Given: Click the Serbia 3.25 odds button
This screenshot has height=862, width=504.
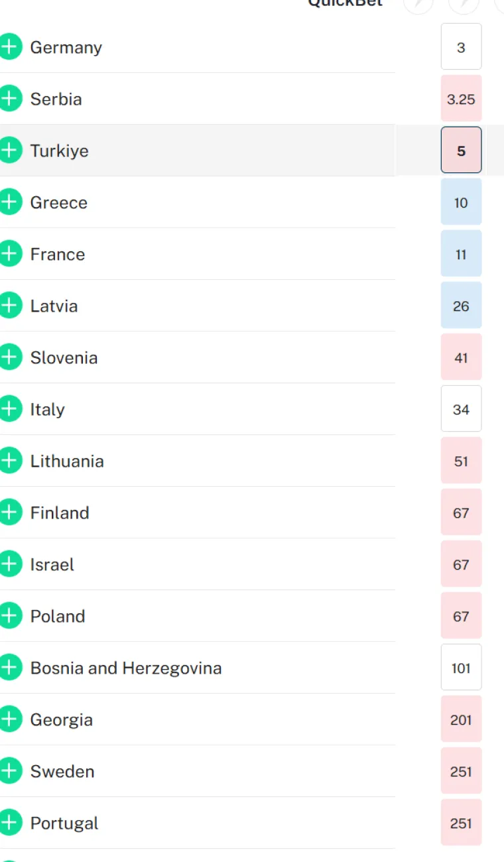Looking at the screenshot, I should coord(461,98).
